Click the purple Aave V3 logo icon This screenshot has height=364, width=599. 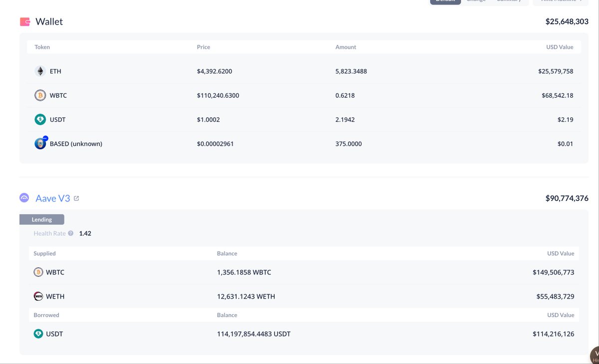24,198
